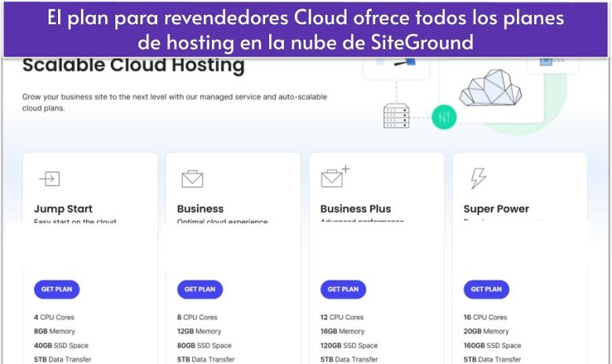Get the Super Power plan
The image size is (612, 364).
(x=486, y=289)
